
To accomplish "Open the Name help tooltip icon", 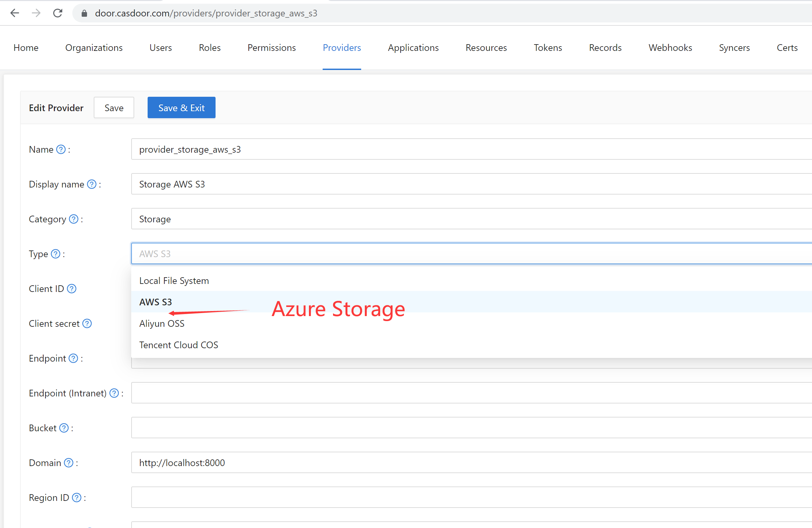I will point(61,149).
